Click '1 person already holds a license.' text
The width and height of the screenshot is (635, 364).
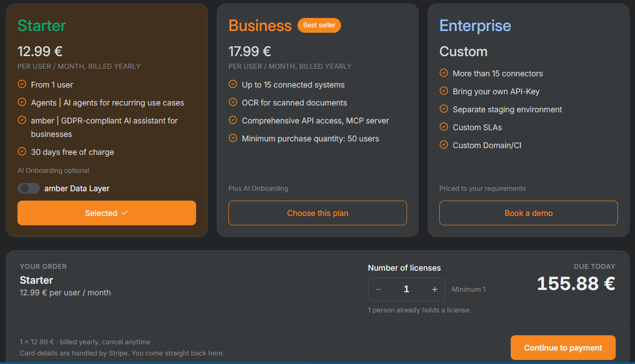pyautogui.click(x=420, y=310)
